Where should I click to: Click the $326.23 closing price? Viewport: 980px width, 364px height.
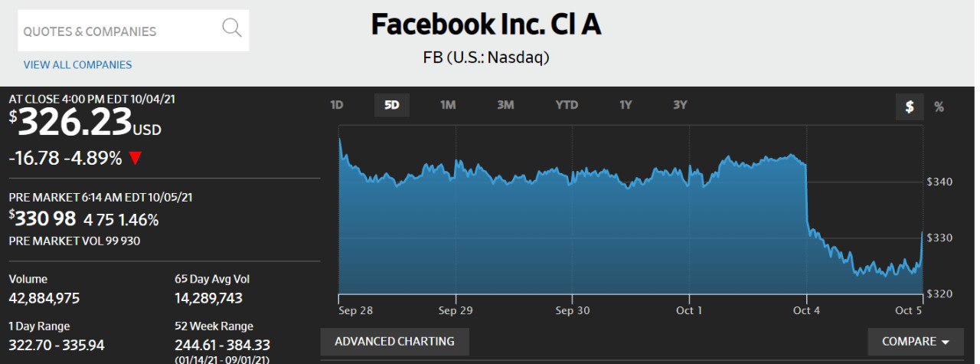point(74,123)
